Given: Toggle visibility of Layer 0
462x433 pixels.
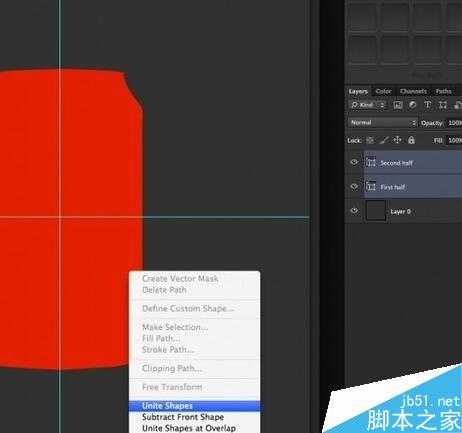Looking at the screenshot, I should (354, 211).
